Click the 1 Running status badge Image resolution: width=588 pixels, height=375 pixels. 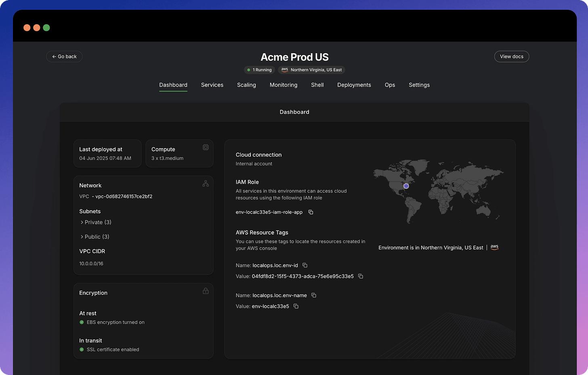pyautogui.click(x=259, y=70)
